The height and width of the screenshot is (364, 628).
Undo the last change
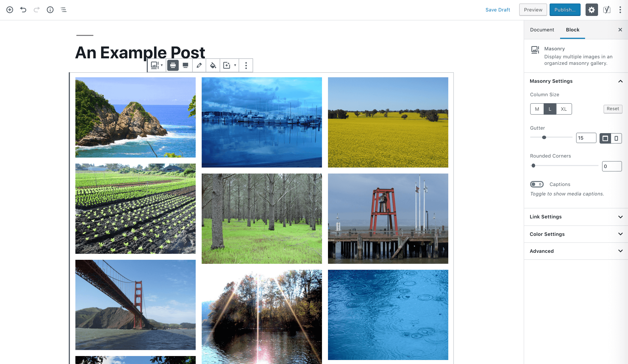[23, 10]
